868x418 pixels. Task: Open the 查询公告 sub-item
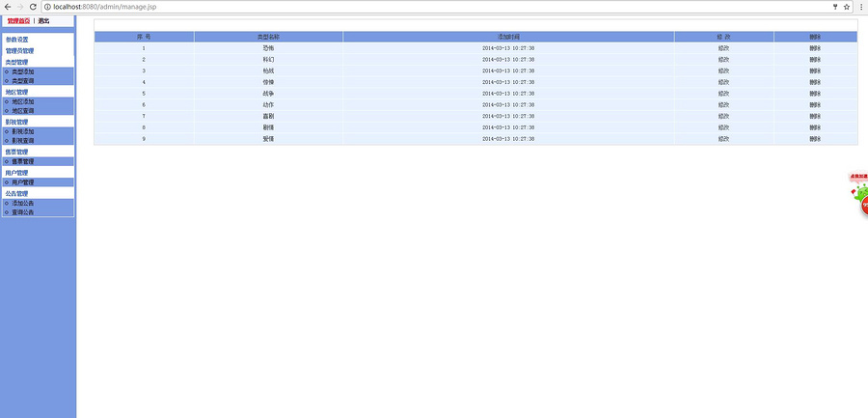(23, 212)
